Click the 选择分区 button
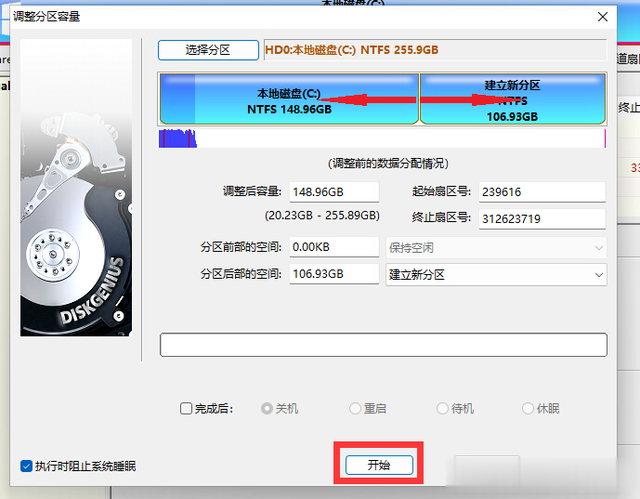 pyautogui.click(x=208, y=50)
